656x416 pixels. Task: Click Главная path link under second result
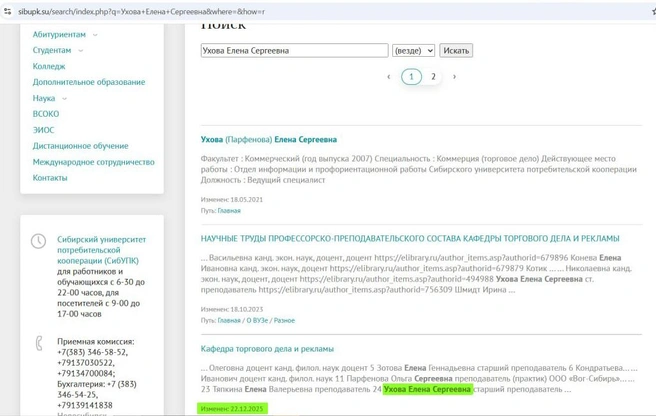(229, 321)
